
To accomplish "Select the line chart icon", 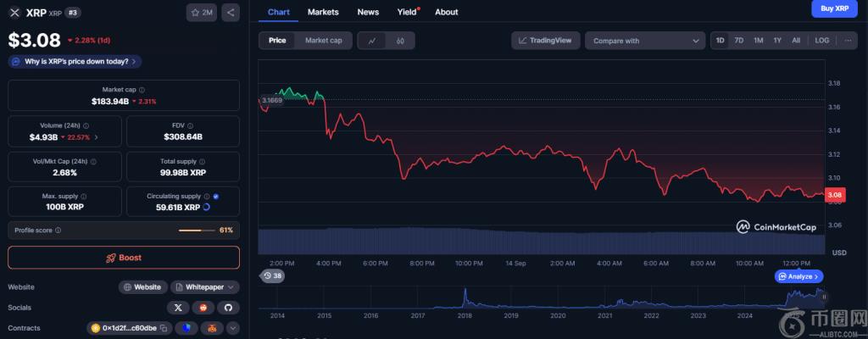I will (372, 41).
